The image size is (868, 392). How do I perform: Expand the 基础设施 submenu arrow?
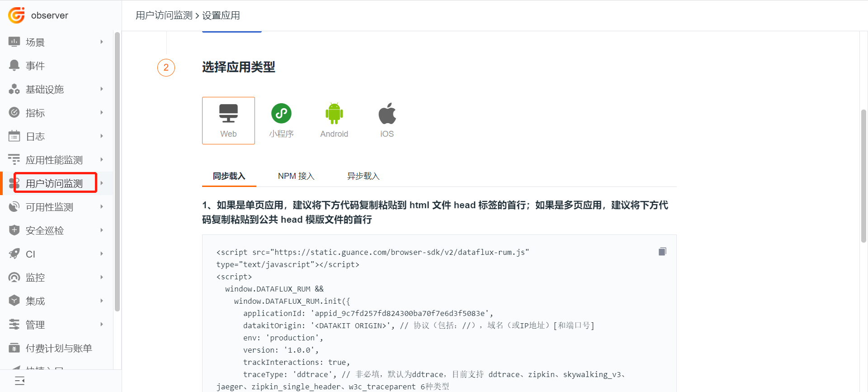[x=102, y=89]
